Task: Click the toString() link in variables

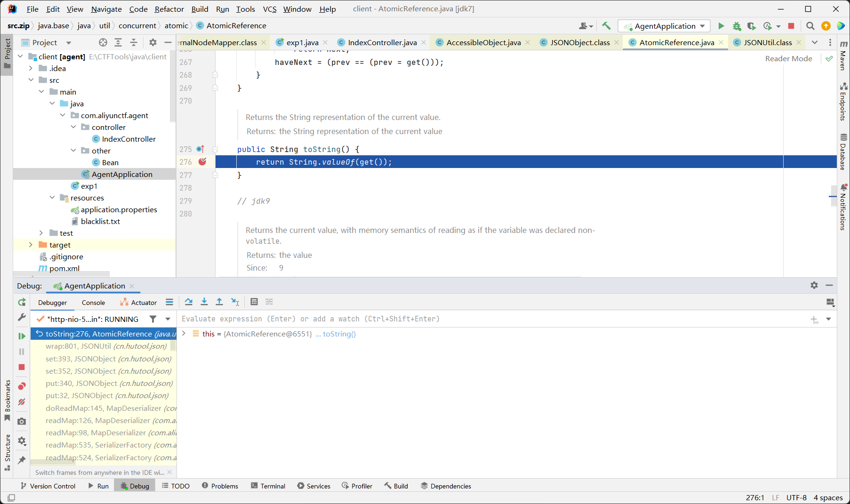Action: pyautogui.click(x=339, y=334)
